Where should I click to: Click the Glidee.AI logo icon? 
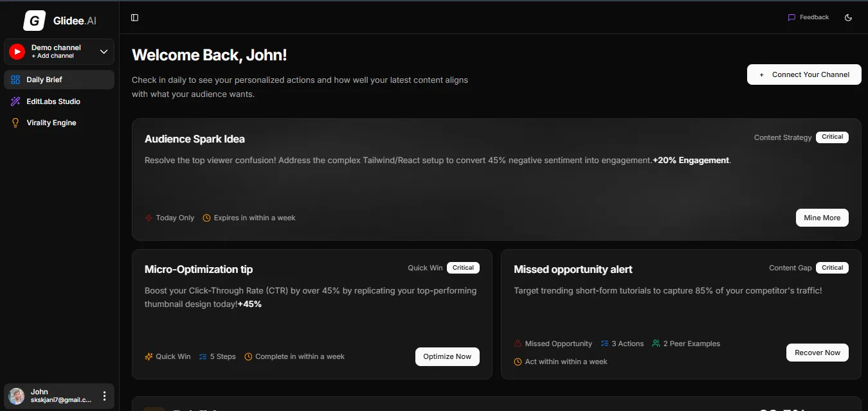33,20
